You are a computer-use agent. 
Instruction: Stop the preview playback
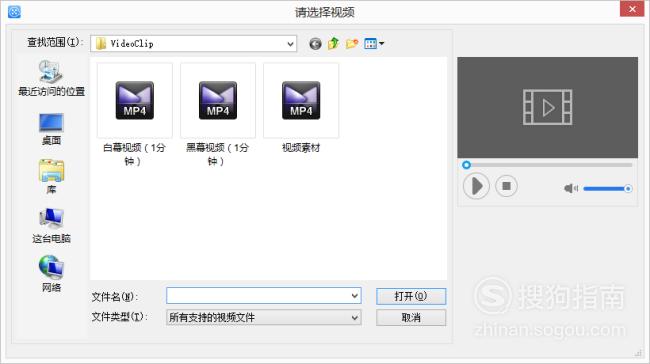point(506,186)
